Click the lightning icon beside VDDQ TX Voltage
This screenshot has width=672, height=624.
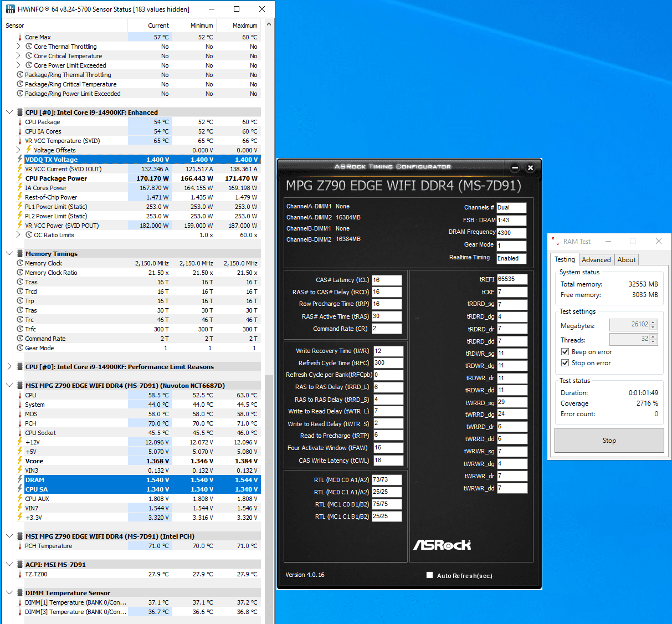click(20, 159)
